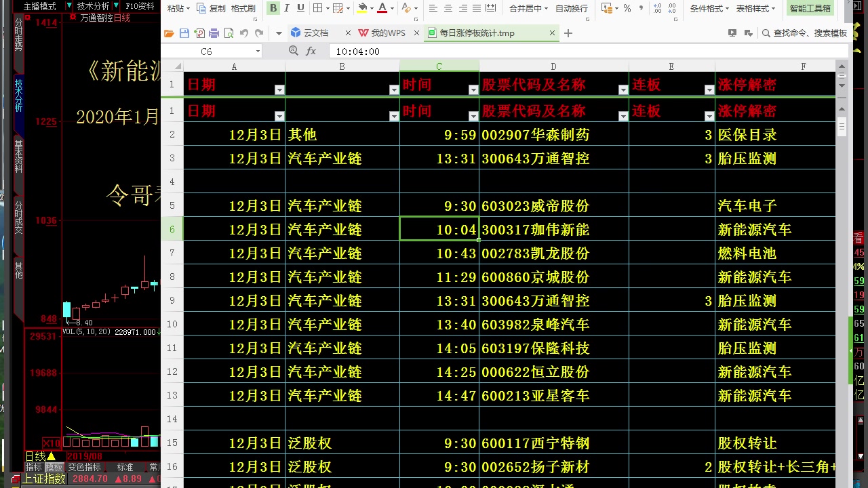Open filter dropdown for 时间 column
The image size is (868, 488).
coord(473,89)
